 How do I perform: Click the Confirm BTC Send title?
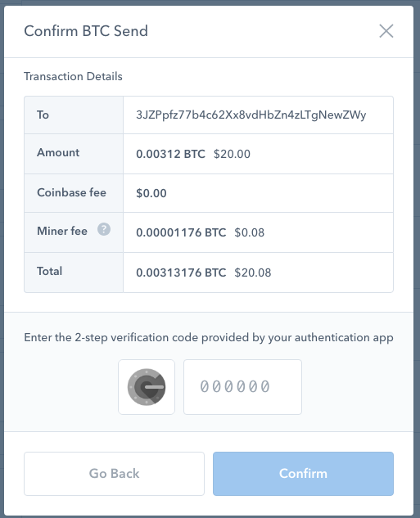86,31
